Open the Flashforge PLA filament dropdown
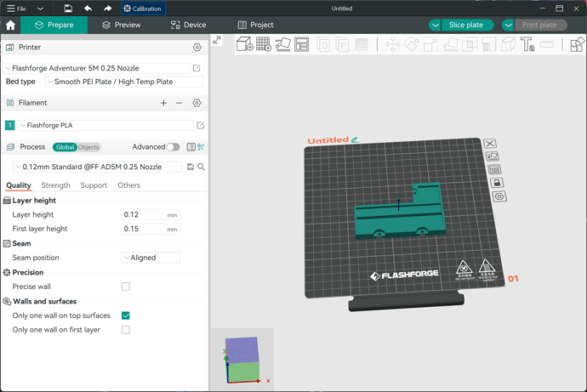 (105, 125)
